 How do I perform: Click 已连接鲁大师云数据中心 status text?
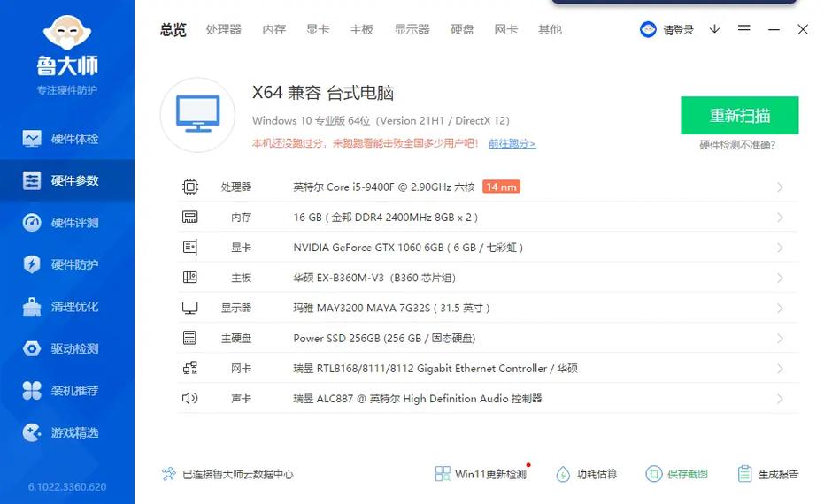coord(237,474)
